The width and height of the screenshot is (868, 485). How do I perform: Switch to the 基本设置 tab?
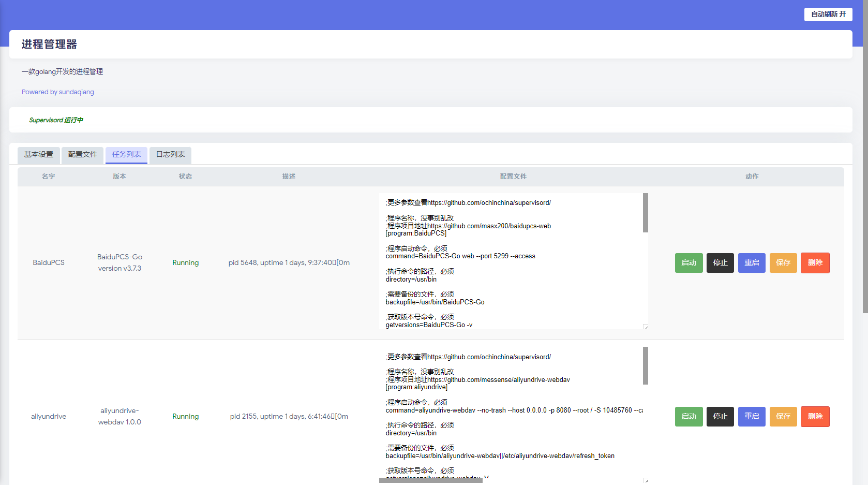coord(39,155)
